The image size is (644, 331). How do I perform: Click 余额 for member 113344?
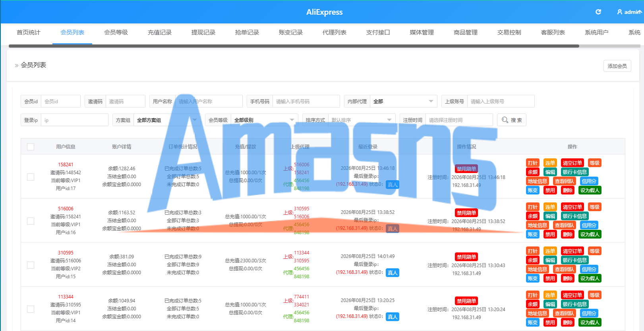pos(532,304)
